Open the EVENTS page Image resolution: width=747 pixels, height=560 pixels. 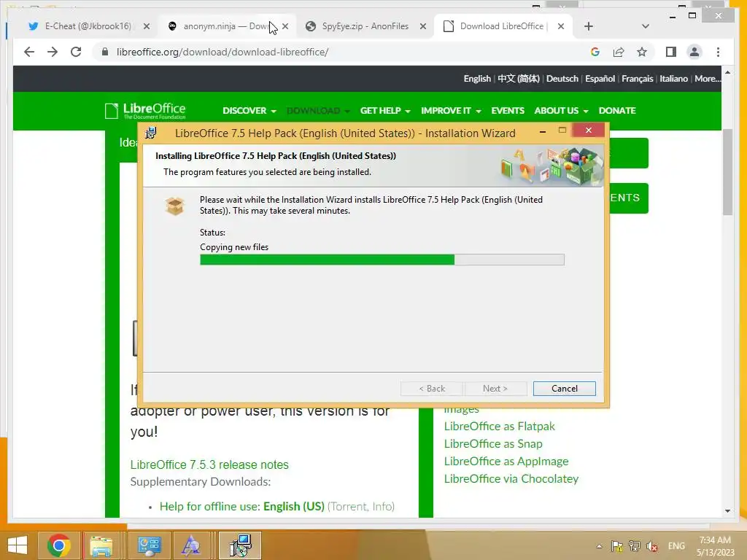508,111
